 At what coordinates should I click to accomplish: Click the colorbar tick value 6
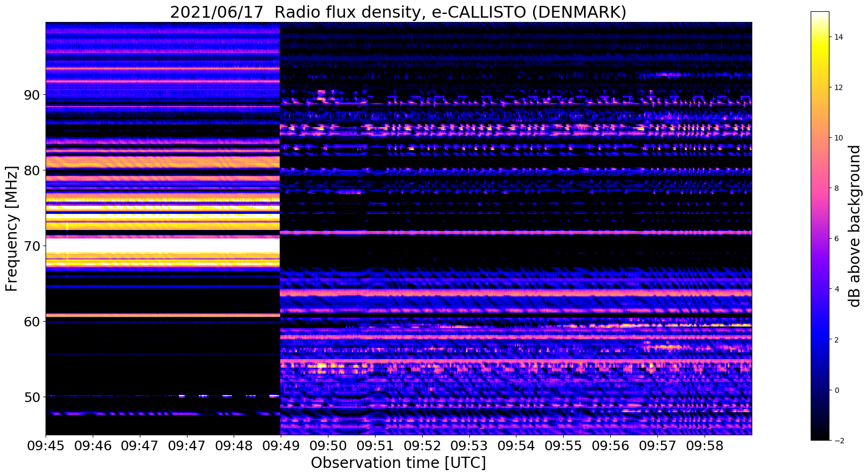point(836,239)
